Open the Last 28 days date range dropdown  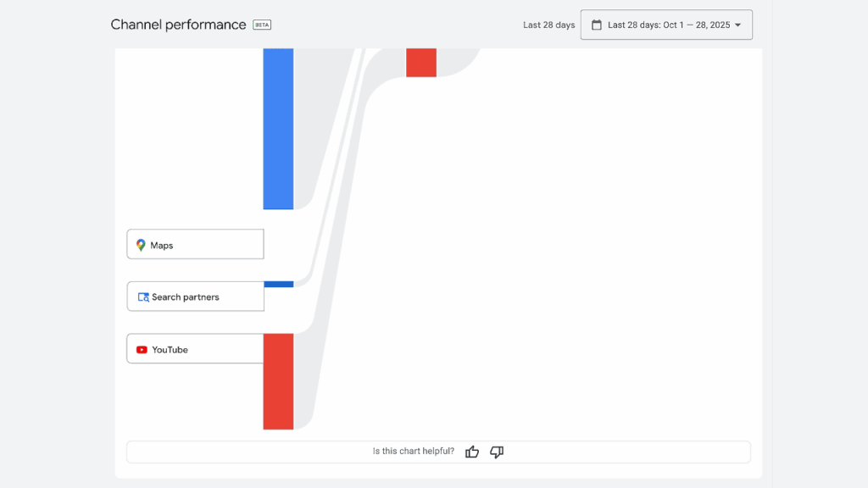(666, 24)
